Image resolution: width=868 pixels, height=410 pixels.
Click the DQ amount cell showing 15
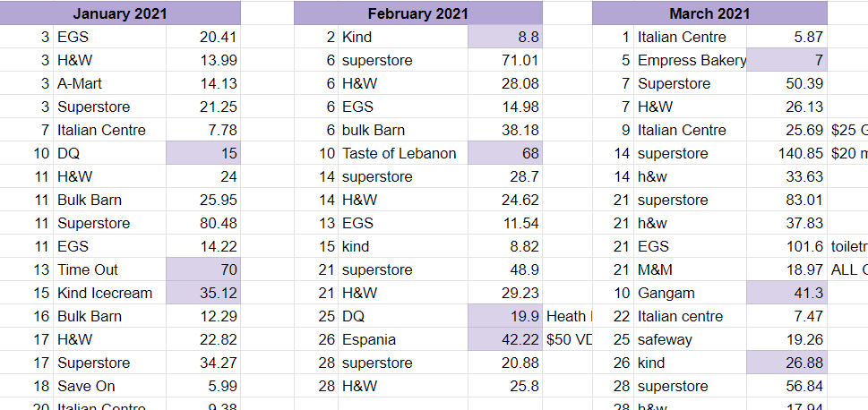point(202,153)
